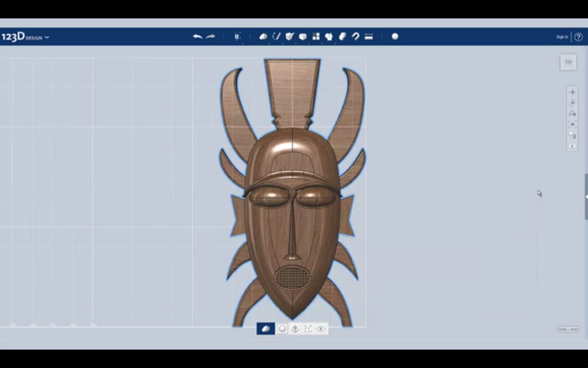Open the Primitives shapes menu
The width and height of the screenshot is (588, 368).
263,36
